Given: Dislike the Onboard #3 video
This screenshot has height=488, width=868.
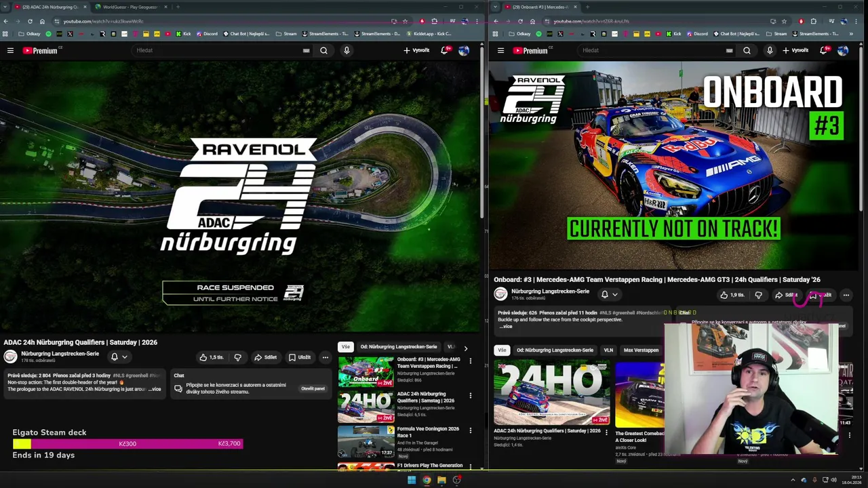Looking at the screenshot, I should pyautogui.click(x=758, y=295).
